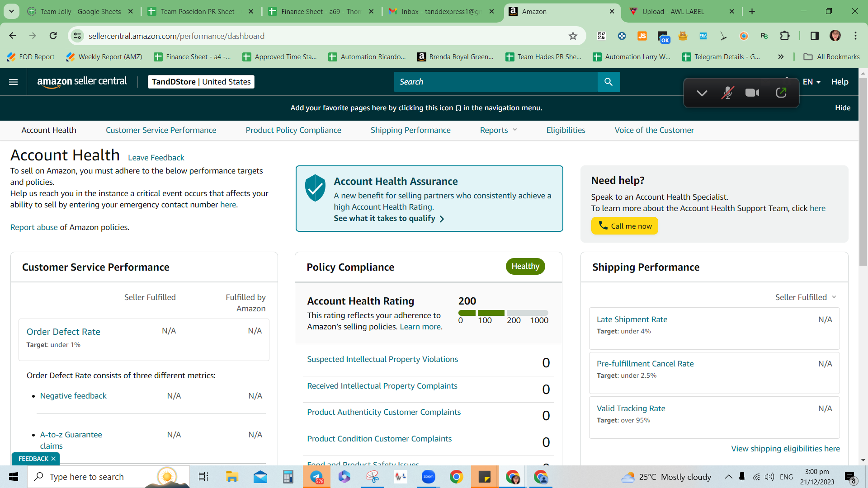Open the EOD Report bookmark
Screen dimensions: 868x488
31,57
